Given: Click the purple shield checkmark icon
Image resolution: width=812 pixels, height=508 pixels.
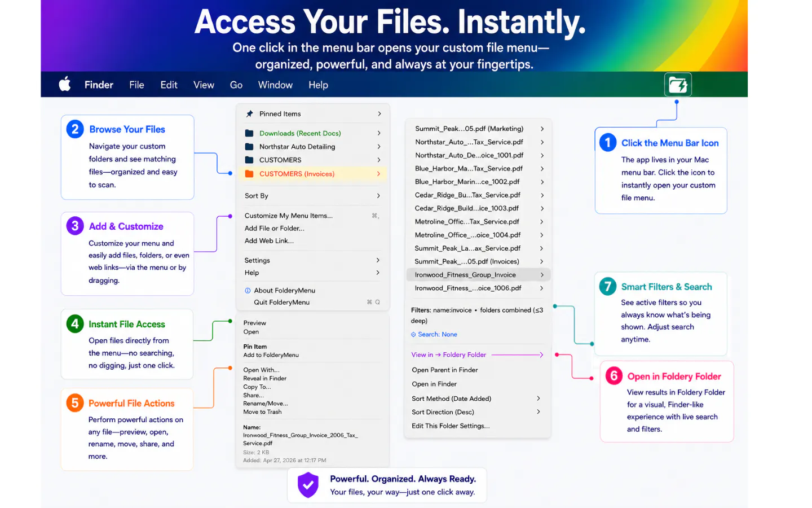Looking at the screenshot, I should pos(308,484).
